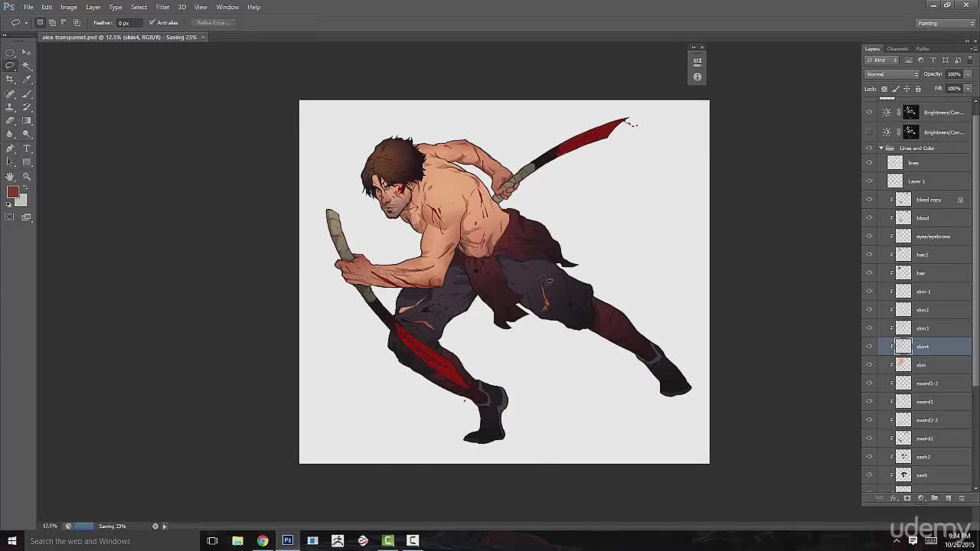Delete layer with trash icon
Image resolution: width=980 pixels, height=551 pixels.
[x=962, y=498]
